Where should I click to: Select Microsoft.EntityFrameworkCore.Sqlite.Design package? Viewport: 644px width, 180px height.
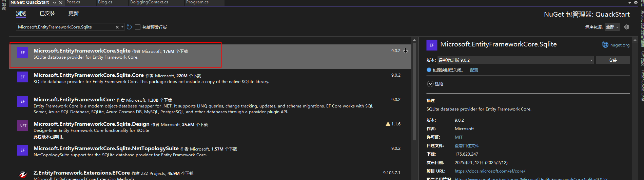click(210, 130)
